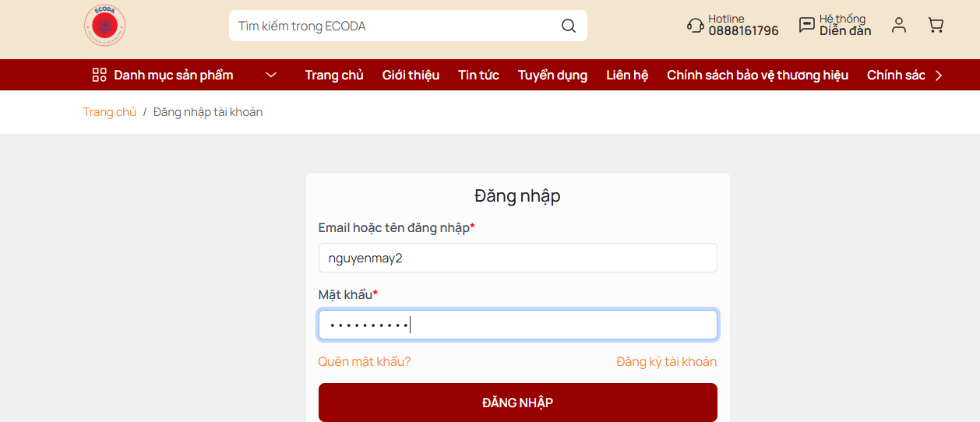The width and height of the screenshot is (980, 422).
Task: Show more menu items with right arrow
Action: click(939, 76)
